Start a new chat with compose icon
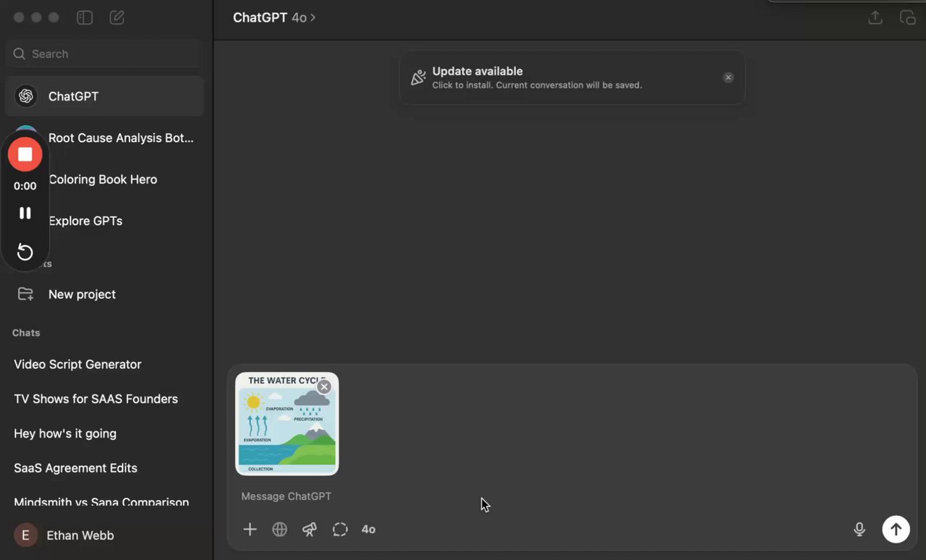 click(x=116, y=17)
